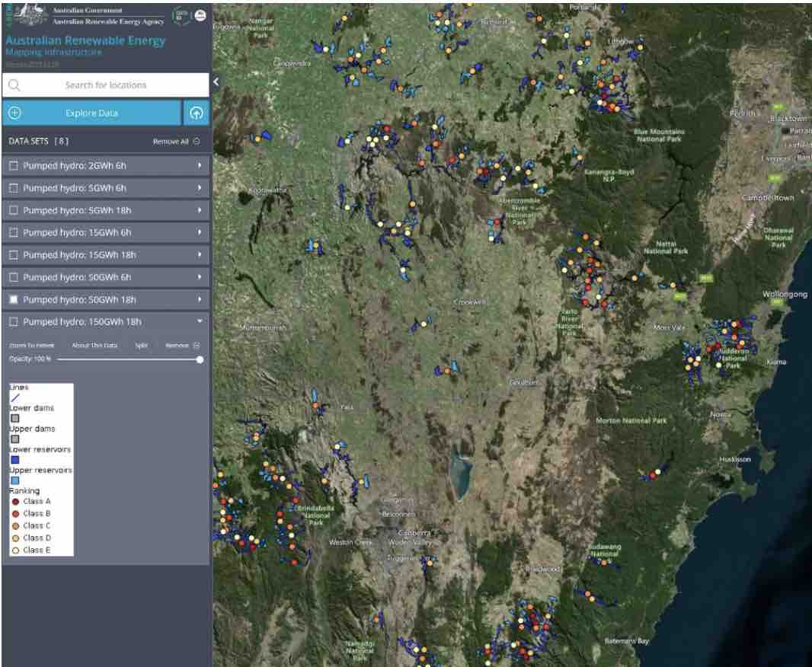Toggle the Pumped hydro: 150GWh 18h checkbox
This screenshot has width=812, height=667.
tap(13, 322)
